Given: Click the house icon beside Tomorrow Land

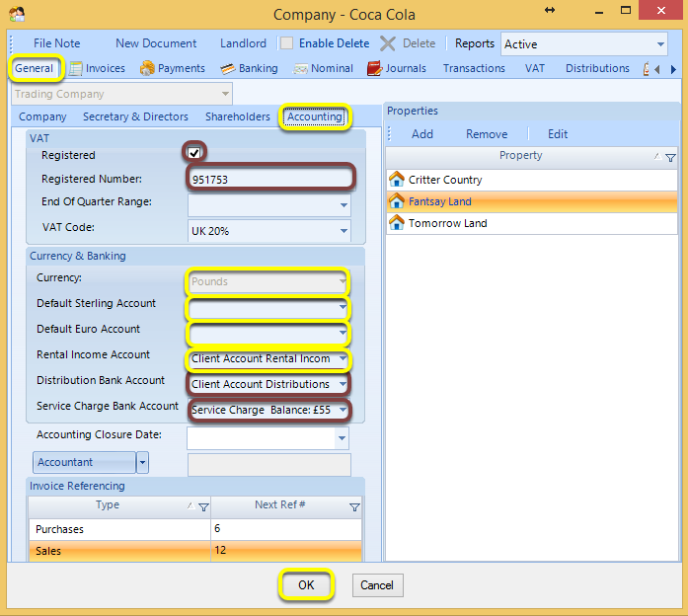Looking at the screenshot, I should tap(397, 222).
